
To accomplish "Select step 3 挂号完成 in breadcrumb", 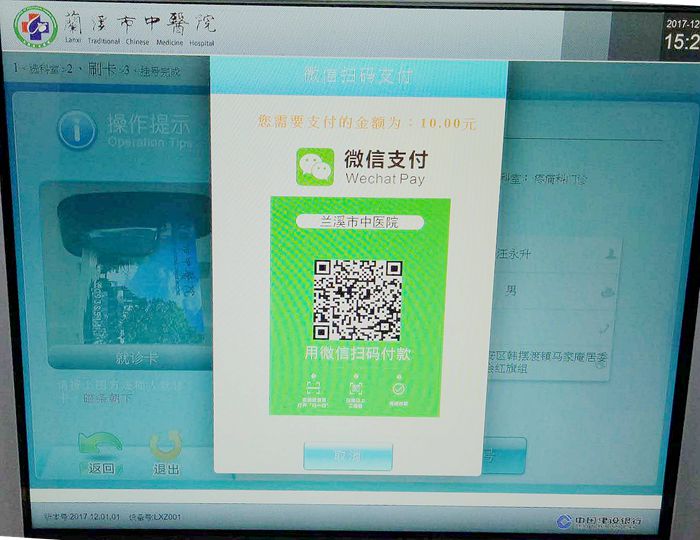I will point(152,71).
